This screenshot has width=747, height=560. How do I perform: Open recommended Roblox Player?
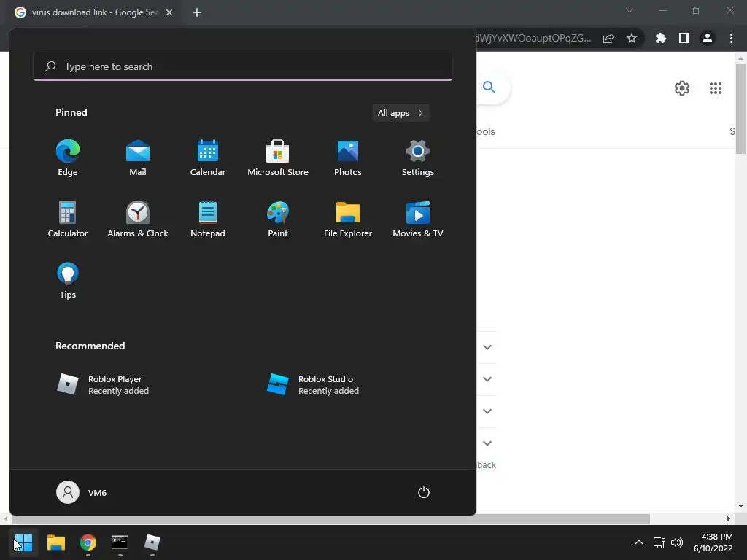click(x=103, y=385)
